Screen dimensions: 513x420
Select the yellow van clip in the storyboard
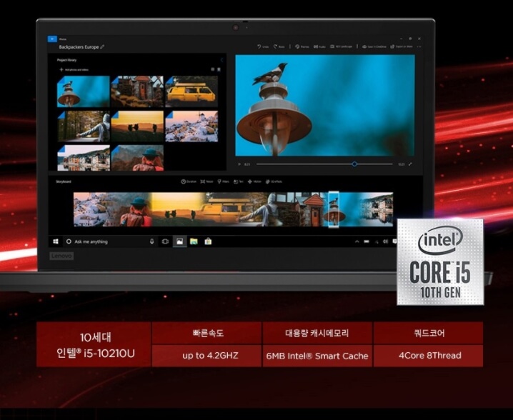coord(226,209)
